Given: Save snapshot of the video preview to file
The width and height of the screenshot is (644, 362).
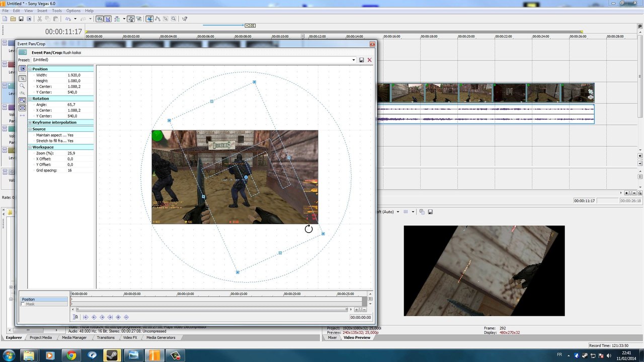Looking at the screenshot, I should pos(430,212).
